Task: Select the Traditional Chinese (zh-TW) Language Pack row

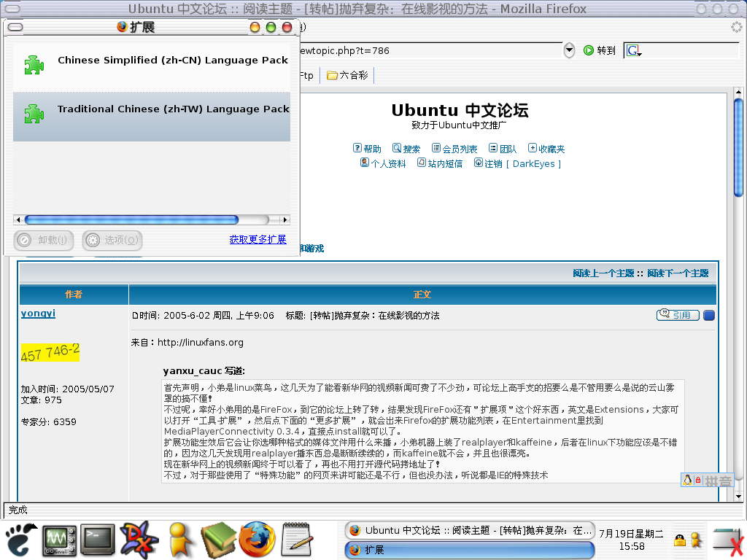Action: click(152, 116)
